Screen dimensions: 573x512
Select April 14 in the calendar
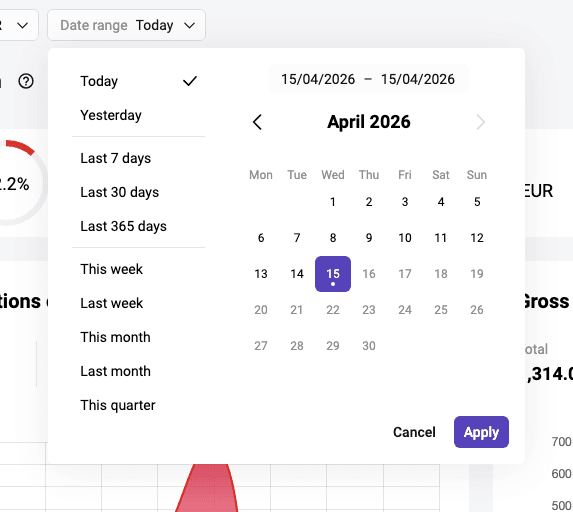297,274
